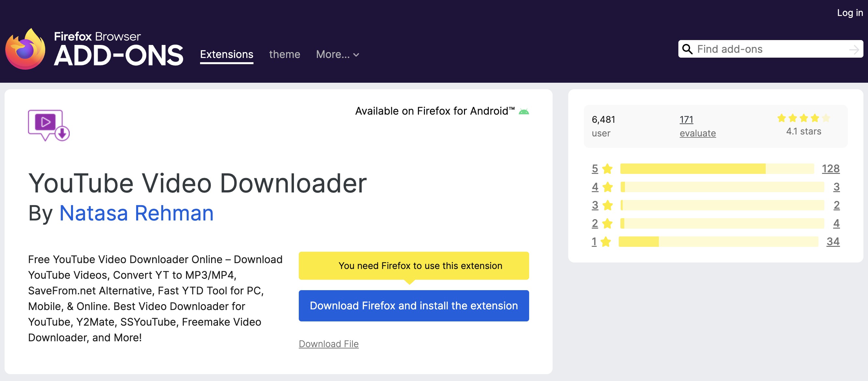The height and width of the screenshot is (381, 868).
Task: Click 'Available on Firefox for Android' text
Action: (435, 111)
